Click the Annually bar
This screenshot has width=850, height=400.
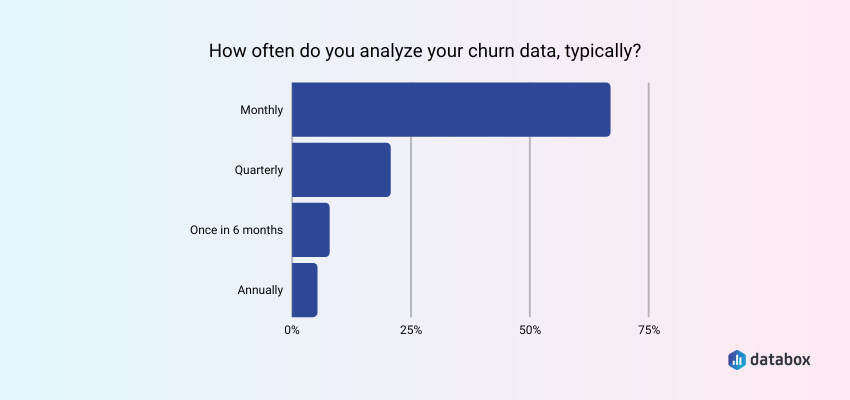[304, 290]
